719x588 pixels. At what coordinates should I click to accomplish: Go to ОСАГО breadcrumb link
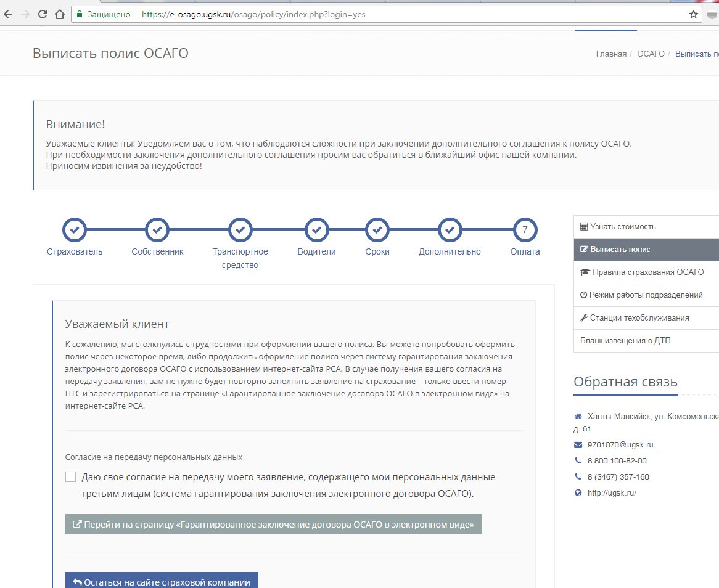(x=651, y=54)
